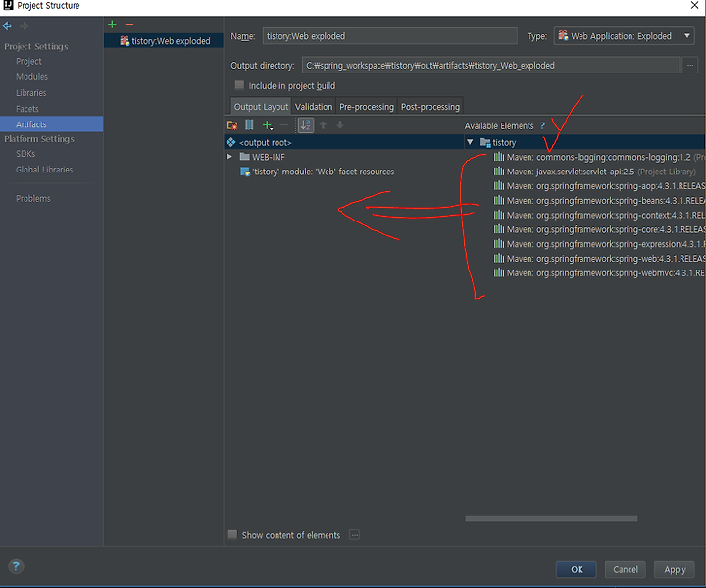706x588 pixels.
Task: Click library icon of servlet-api entry
Action: pos(499,171)
